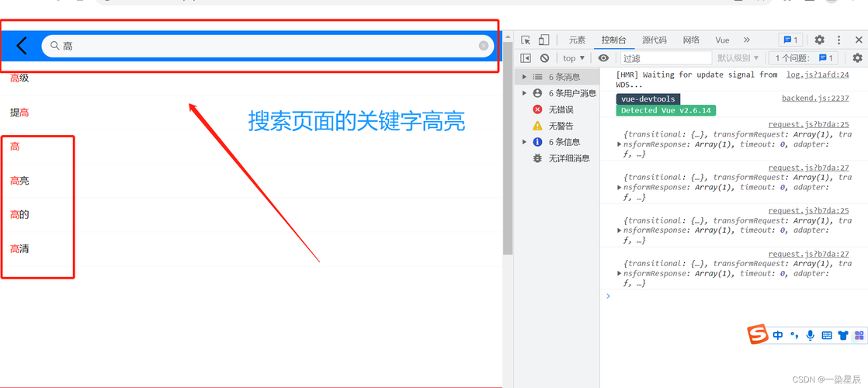
Task: Switch Sogou input language via 中 icon
Action: click(x=778, y=335)
